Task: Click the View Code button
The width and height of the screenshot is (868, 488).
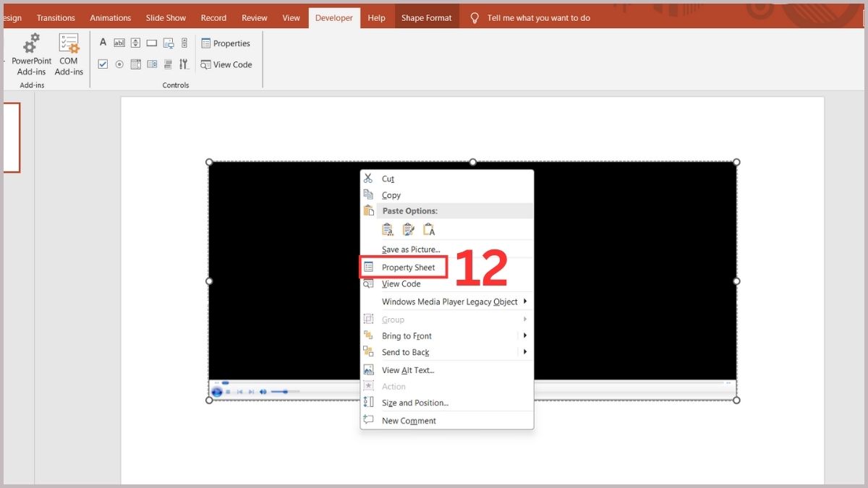Action: [x=226, y=64]
